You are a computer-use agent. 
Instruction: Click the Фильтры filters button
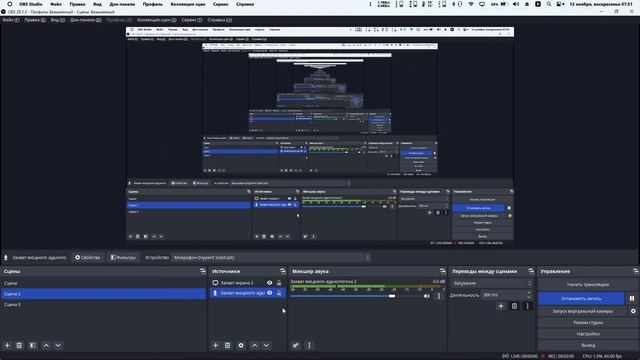[x=123, y=258]
